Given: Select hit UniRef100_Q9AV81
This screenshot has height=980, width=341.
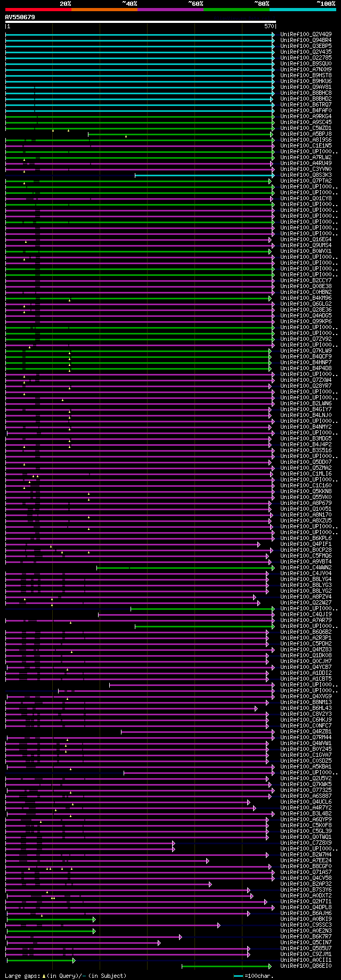Looking at the screenshot, I should coord(306,87).
